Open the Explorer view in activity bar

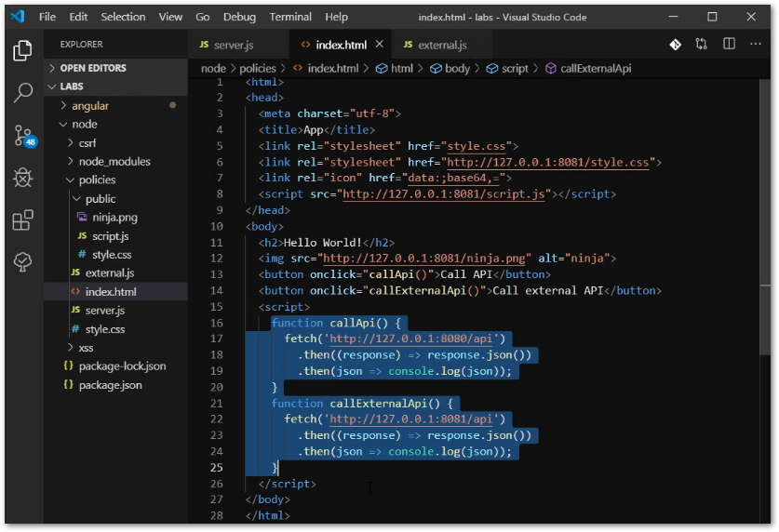click(22, 50)
